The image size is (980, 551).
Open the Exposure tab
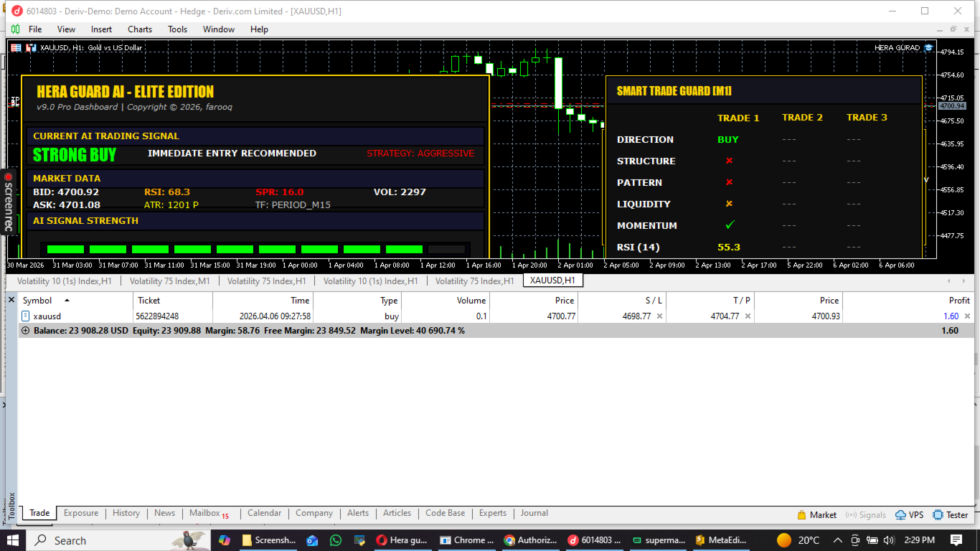[x=81, y=513]
